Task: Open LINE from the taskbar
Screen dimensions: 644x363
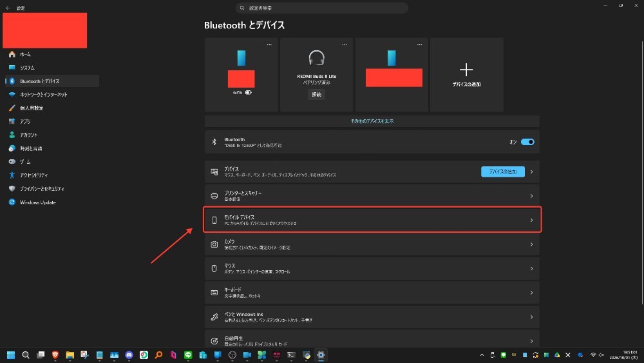Action: pos(188,355)
